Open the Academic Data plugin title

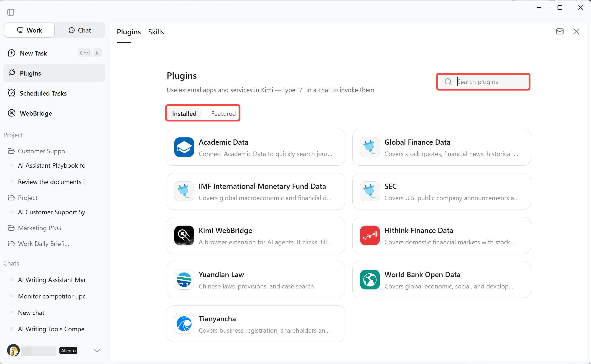(x=224, y=142)
